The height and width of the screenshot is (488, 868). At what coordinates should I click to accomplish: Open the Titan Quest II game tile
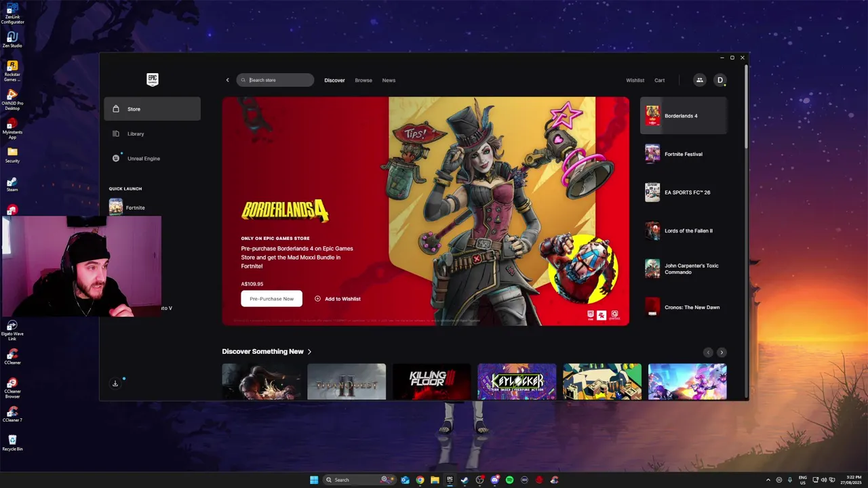pyautogui.click(x=347, y=382)
